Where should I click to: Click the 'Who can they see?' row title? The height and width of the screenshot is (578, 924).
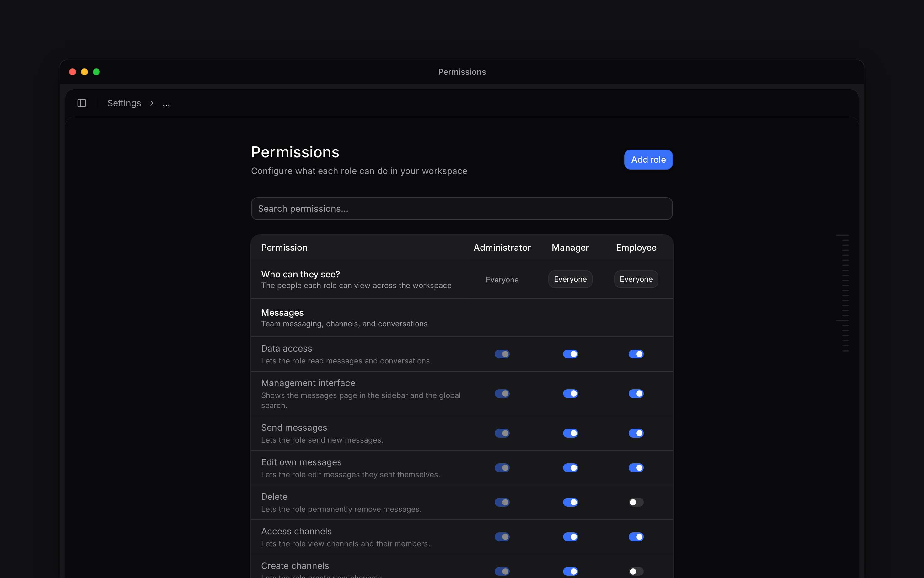coord(300,275)
